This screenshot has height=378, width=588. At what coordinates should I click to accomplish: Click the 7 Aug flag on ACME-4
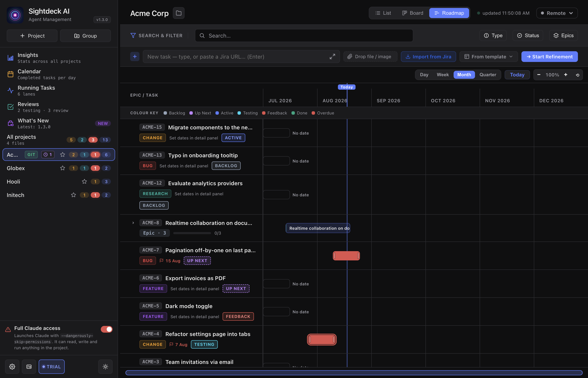(x=178, y=345)
